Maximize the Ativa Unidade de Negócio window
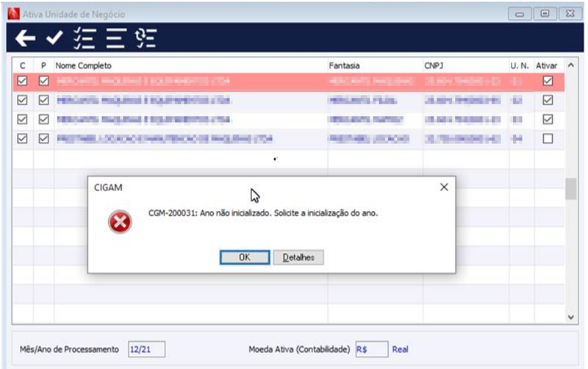 click(545, 14)
